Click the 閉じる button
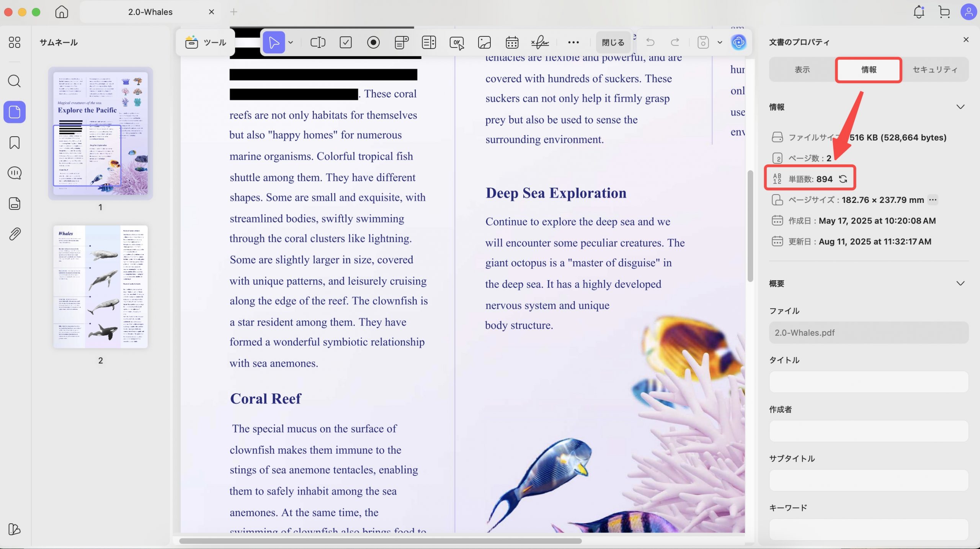 coord(613,42)
